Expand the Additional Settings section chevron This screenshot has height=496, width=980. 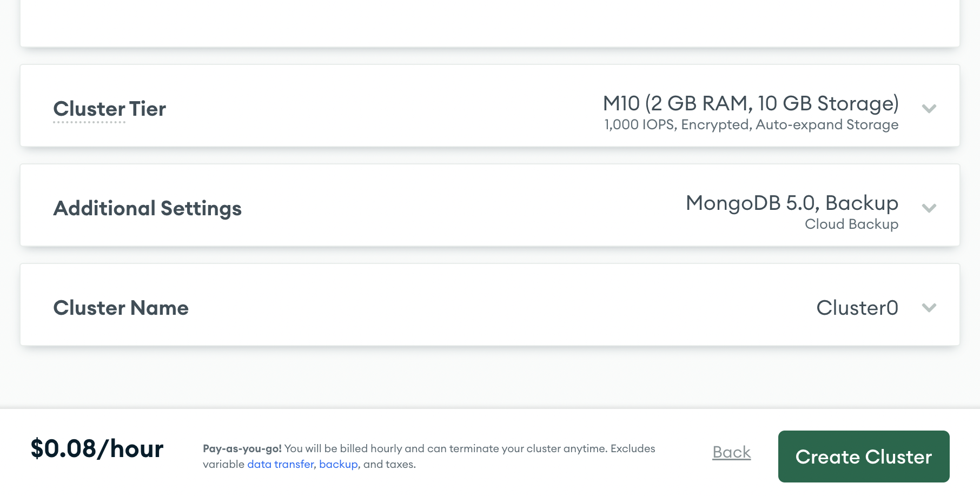tap(929, 208)
